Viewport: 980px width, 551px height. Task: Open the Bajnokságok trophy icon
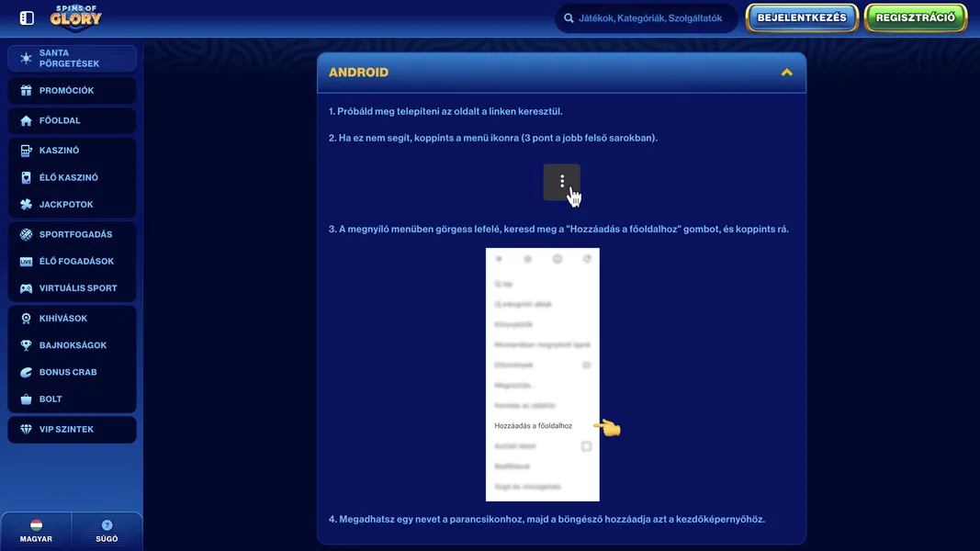point(26,345)
